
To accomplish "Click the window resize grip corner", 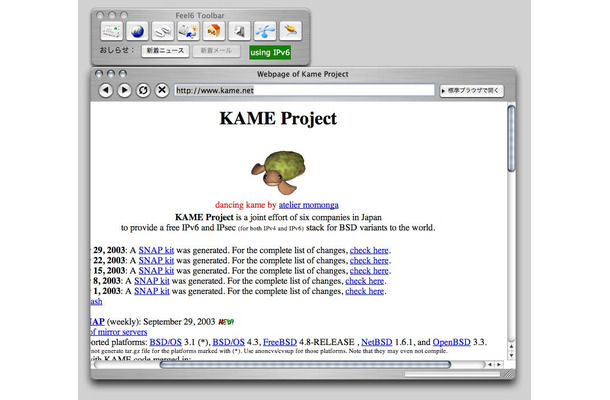I will (x=508, y=374).
